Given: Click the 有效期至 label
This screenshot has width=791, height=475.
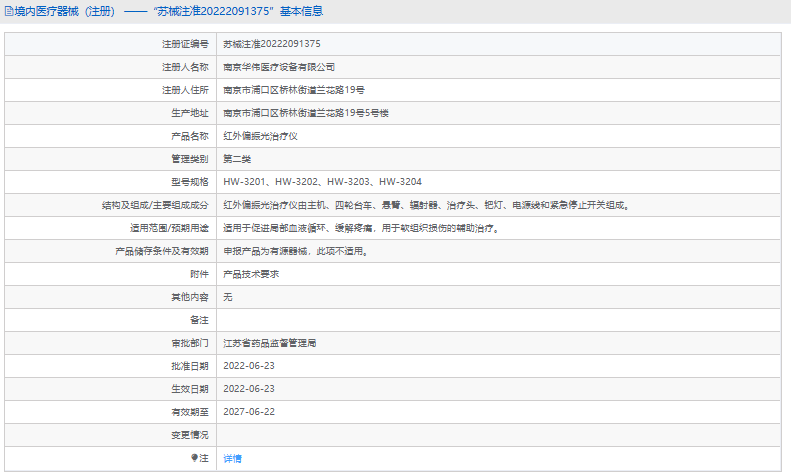Looking at the screenshot, I should (190, 412).
